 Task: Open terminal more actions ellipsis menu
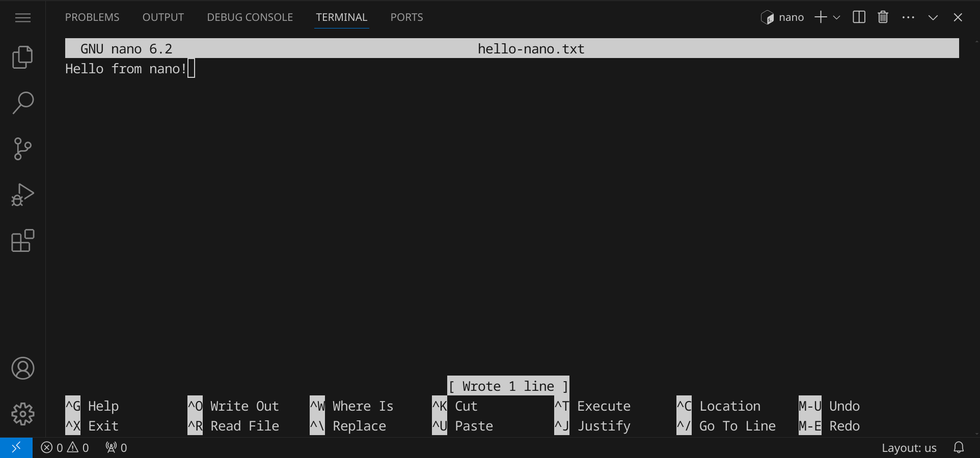click(x=908, y=17)
